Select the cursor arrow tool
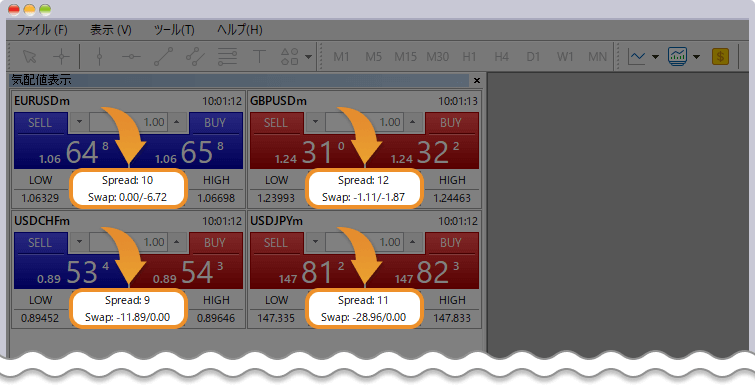 coord(30,57)
